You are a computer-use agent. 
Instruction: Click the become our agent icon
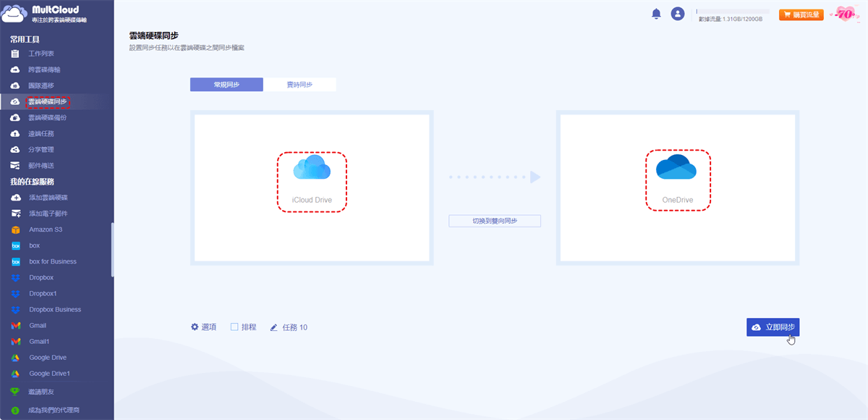(x=15, y=410)
